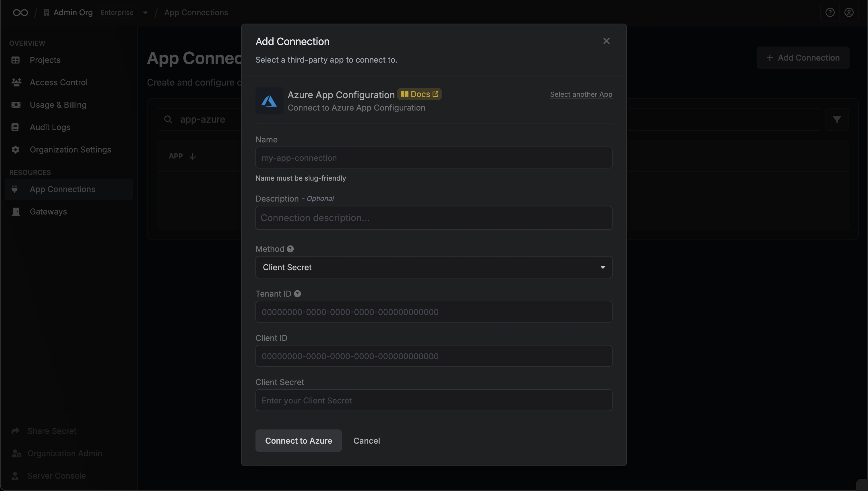Viewport: 868px width, 491px height.
Task: Click the search magnifier icon
Action: click(168, 119)
